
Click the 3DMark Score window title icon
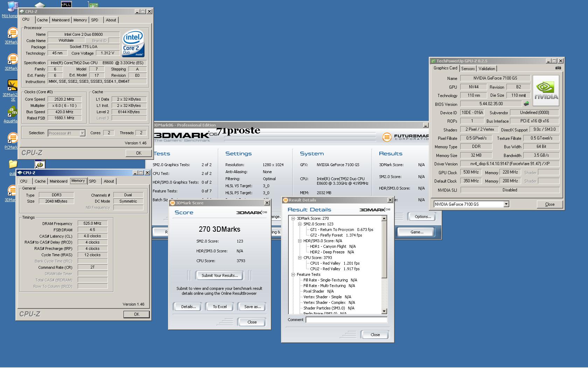pos(173,203)
